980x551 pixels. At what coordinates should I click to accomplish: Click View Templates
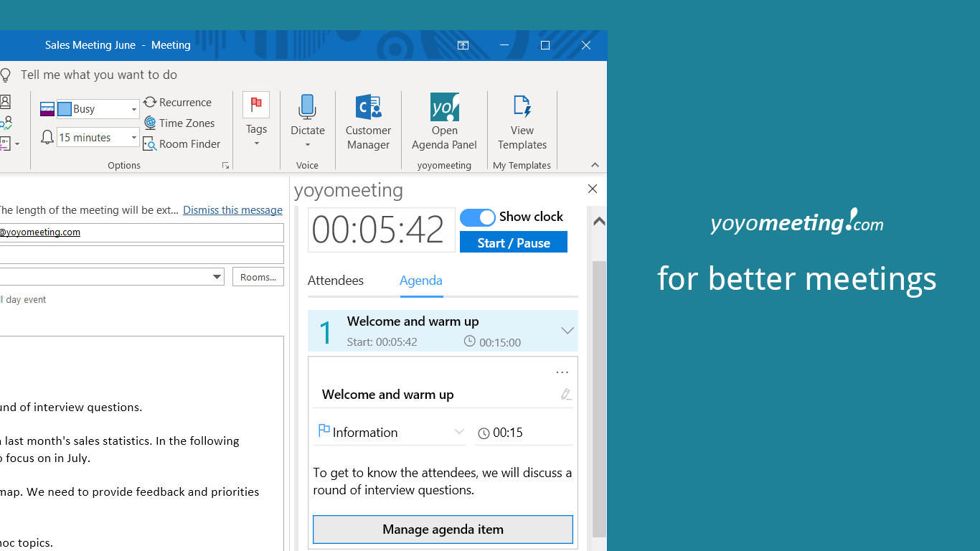coord(522,122)
